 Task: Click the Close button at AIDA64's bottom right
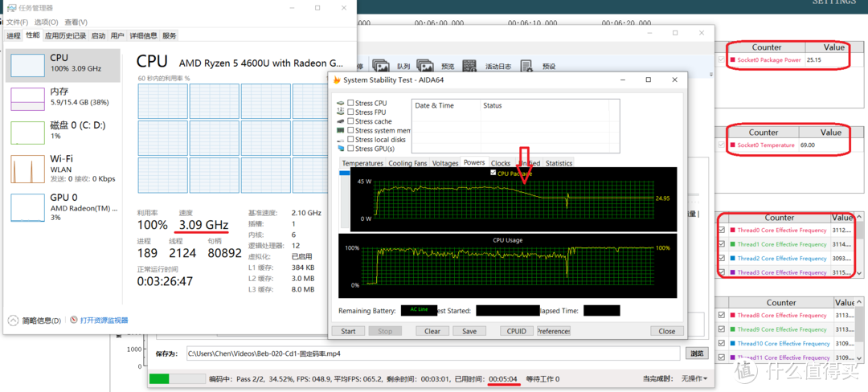click(x=667, y=331)
